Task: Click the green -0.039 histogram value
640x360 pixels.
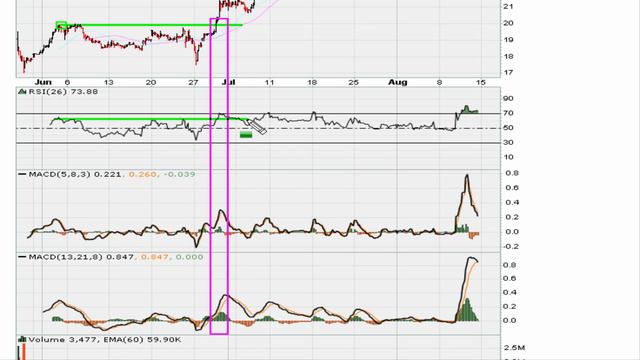Action: pos(179,174)
